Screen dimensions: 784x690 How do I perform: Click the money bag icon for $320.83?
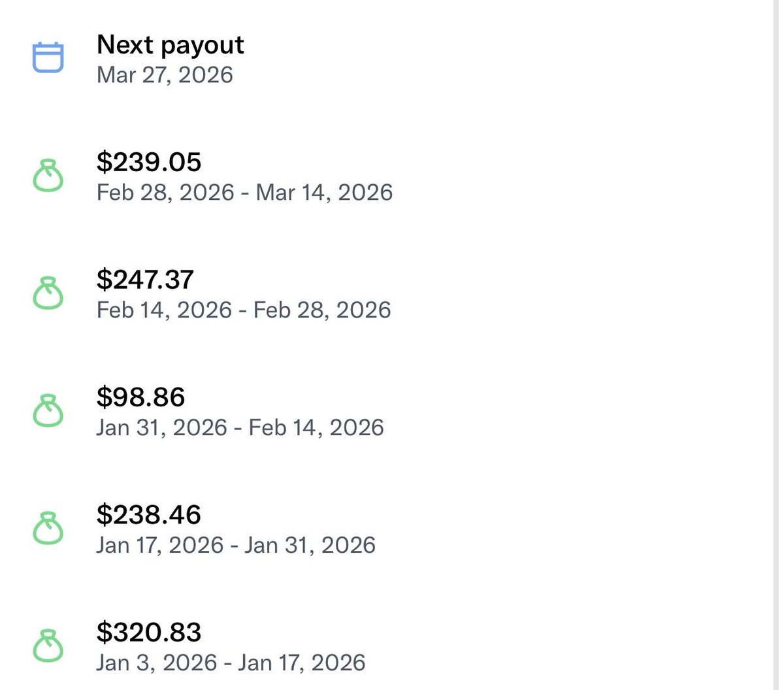pos(48,646)
